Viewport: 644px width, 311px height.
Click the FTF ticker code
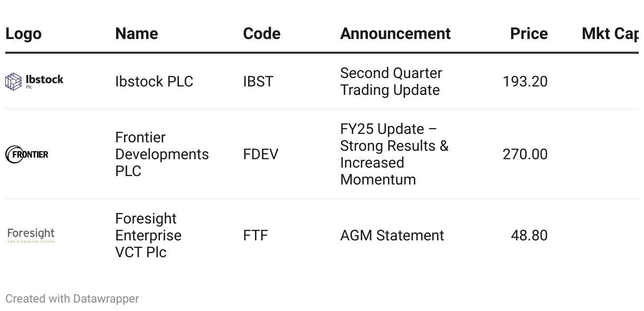tap(255, 235)
